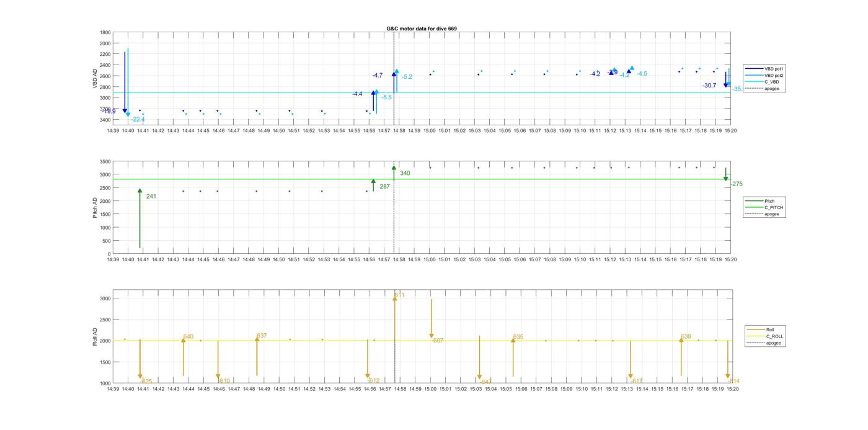This screenshot has height=430, width=868.
Task: Click the green arrowhead next to '340'
Action: pyautogui.click(x=394, y=168)
